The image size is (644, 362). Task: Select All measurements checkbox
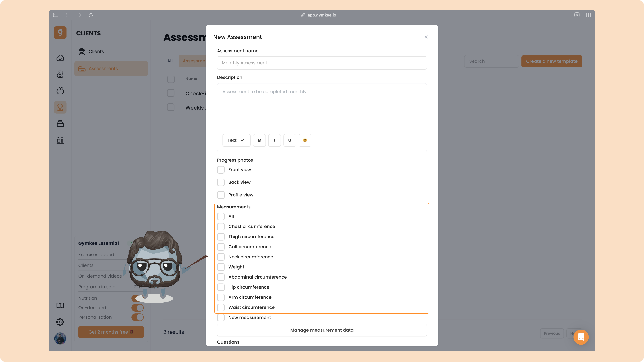pyautogui.click(x=221, y=216)
